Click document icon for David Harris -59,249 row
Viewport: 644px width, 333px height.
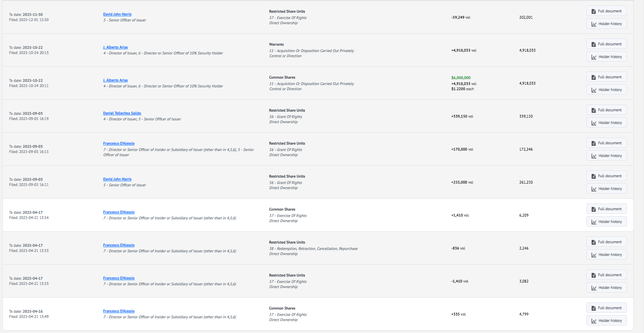click(594, 11)
